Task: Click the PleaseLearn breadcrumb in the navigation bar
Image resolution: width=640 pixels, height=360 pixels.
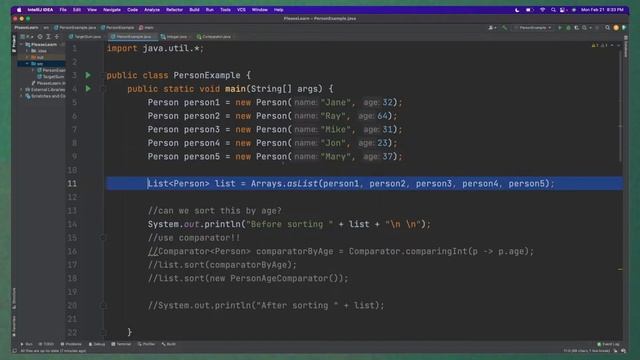Action: [26, 28]
